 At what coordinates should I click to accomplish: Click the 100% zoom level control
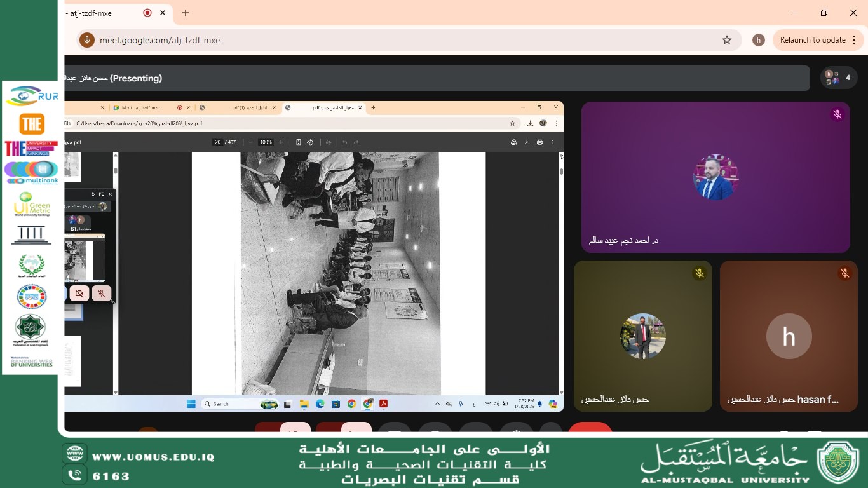pyautogui.click(x=265, y=142)
